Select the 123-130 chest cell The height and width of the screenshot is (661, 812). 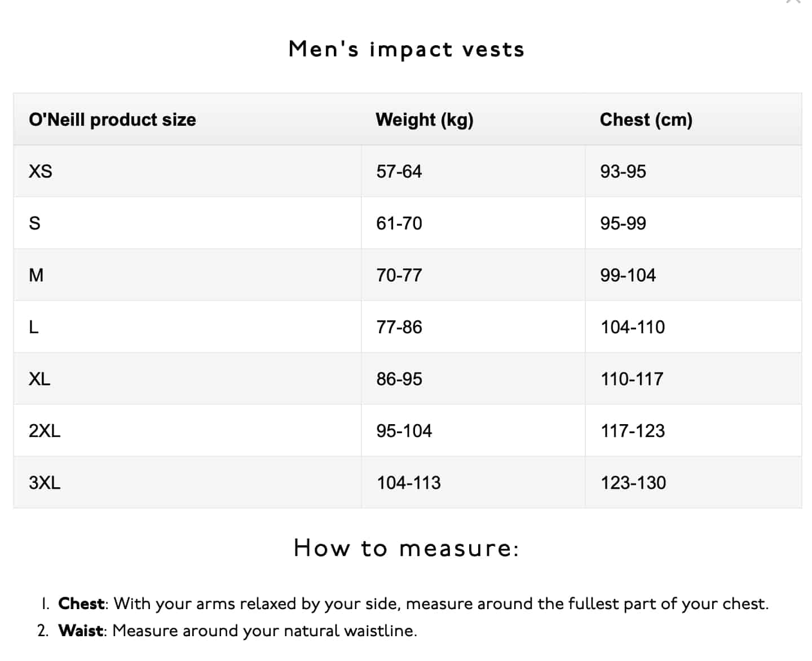633,483
